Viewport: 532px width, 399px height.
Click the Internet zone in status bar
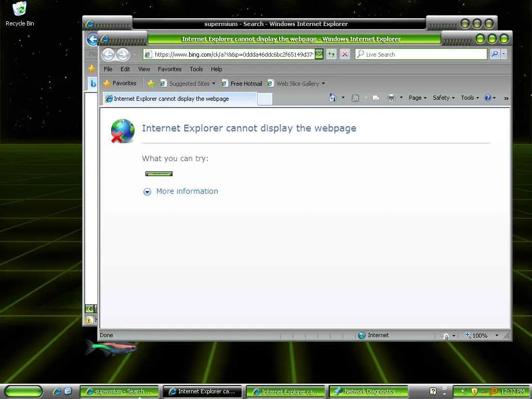pyautogui.click(x=374, y=335)
